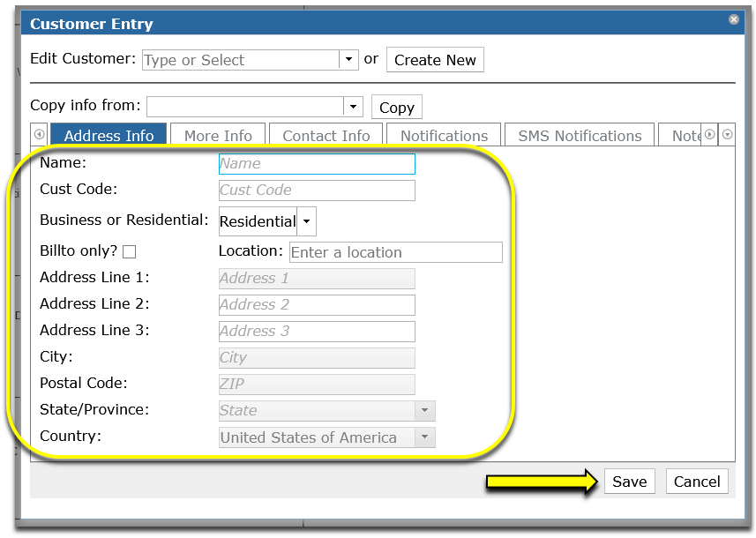Open the Edit Customer dropdown arrow
This screenshot has height=538, width=756.
tap(348, 60)
